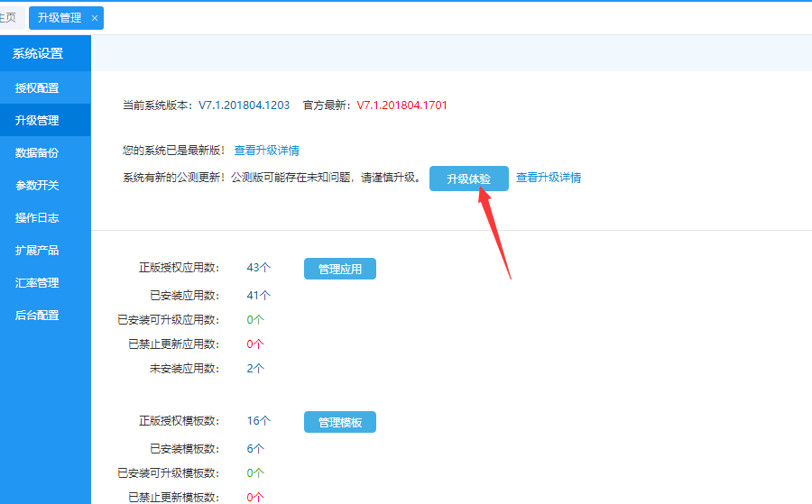Open 参数开关 settings page
812x504 pixels.
click(x=37, y=186)
